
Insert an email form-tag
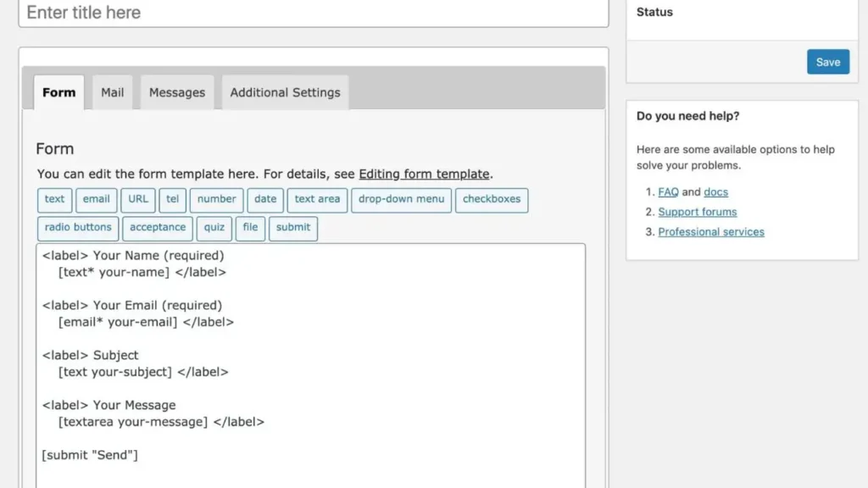pyautogui.click(x=96, y=200)
